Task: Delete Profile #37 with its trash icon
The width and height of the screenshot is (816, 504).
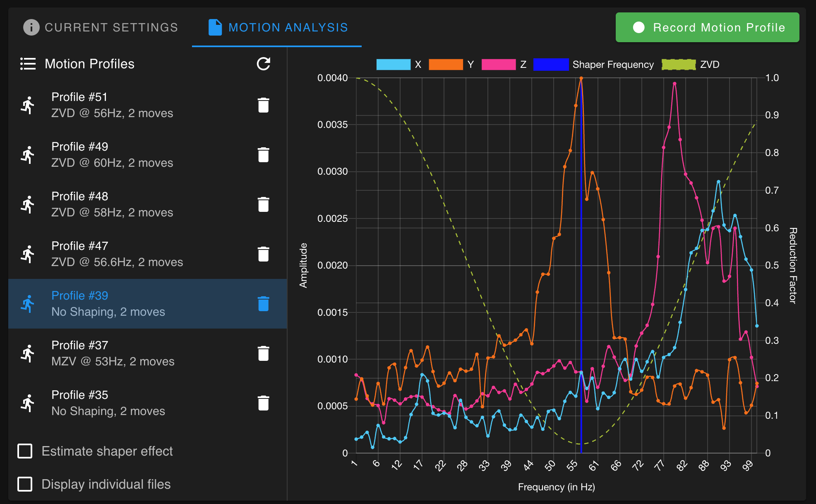Action: 263,353
